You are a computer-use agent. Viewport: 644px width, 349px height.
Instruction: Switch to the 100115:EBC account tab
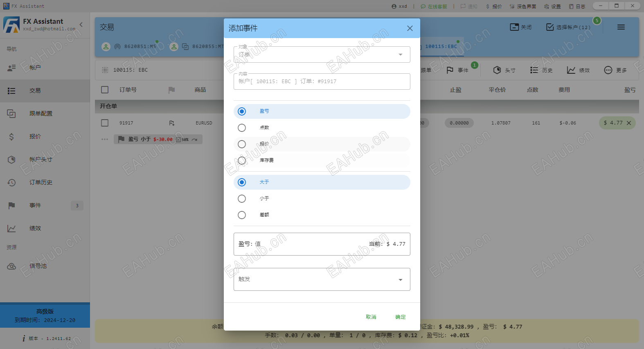tap(441, 47)
